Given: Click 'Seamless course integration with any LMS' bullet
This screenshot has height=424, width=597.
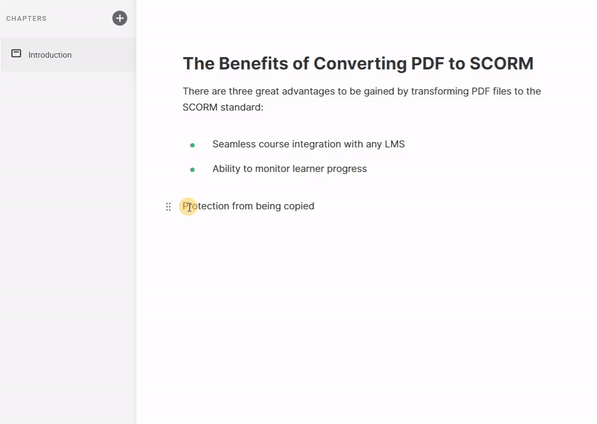Looking at the screenshot, I should pos(308,144).
